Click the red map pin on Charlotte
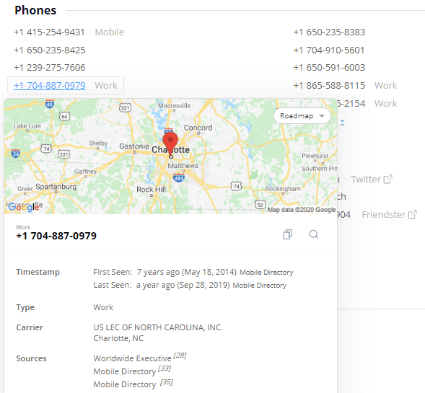Screen dimensions: 425x393 [x=170, y=144]
